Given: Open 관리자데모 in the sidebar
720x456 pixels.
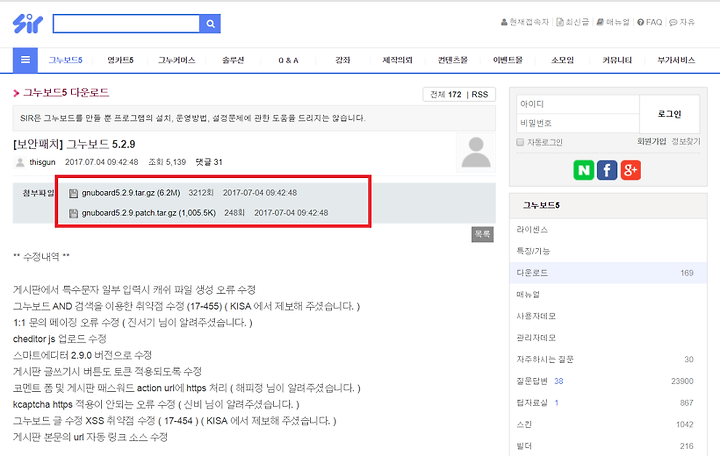Looking at the screenshot, I should pos(536,338).
